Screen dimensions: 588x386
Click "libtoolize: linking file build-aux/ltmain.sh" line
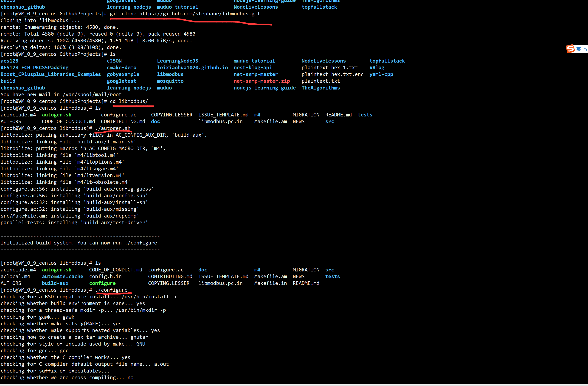[x=69, y=142]
